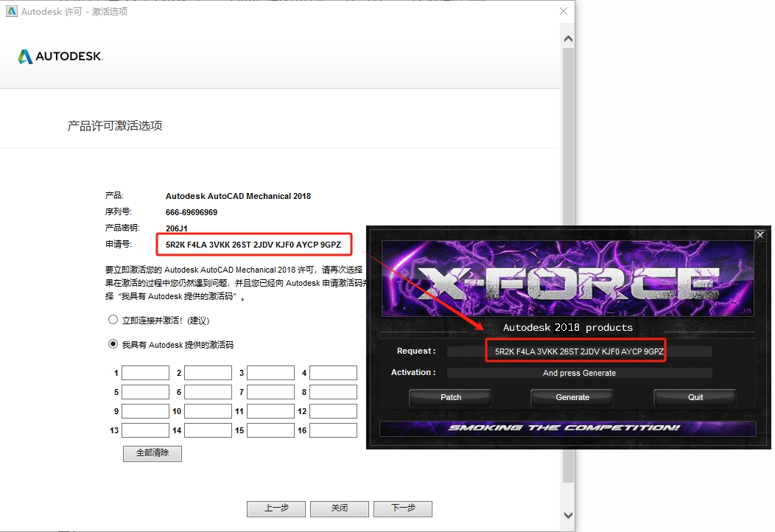Click activation code input field 8
Viewport: 775px width, 532px height.
point(333,392)
